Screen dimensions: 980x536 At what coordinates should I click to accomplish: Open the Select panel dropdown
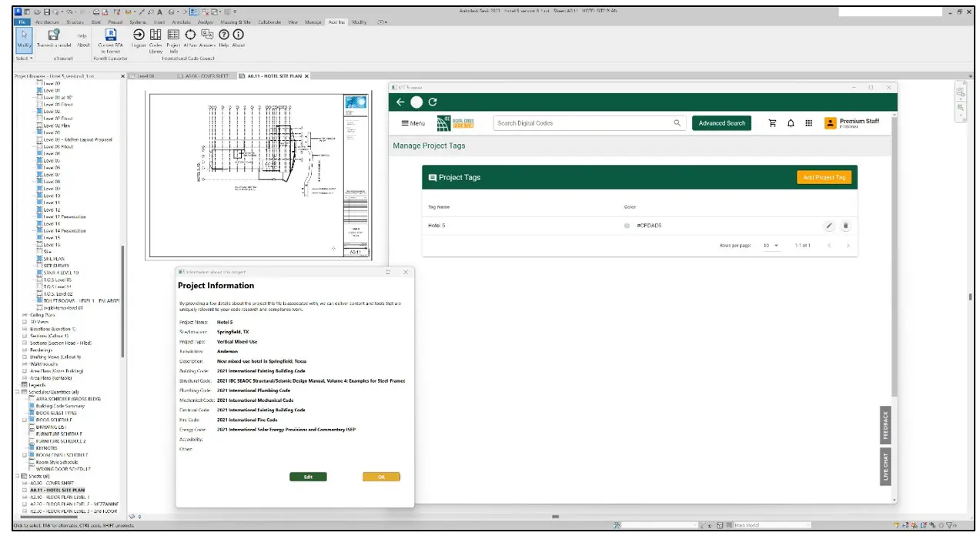click(25, 58)
